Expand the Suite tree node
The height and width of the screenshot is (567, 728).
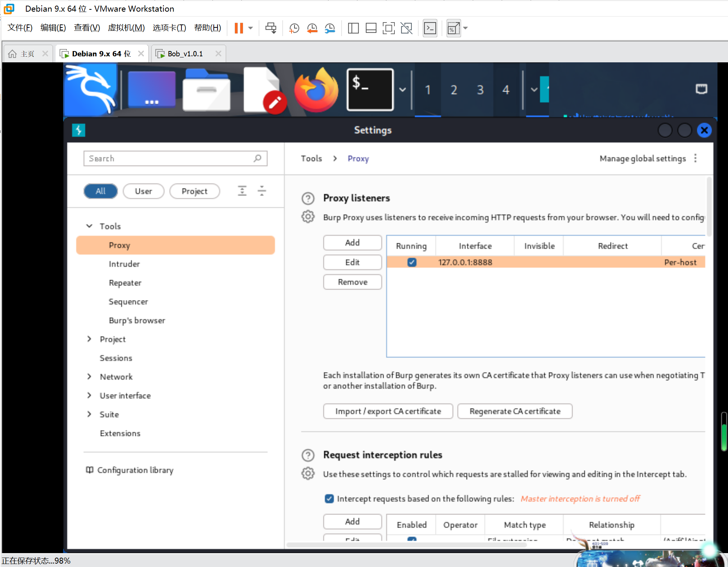[89, 414]
